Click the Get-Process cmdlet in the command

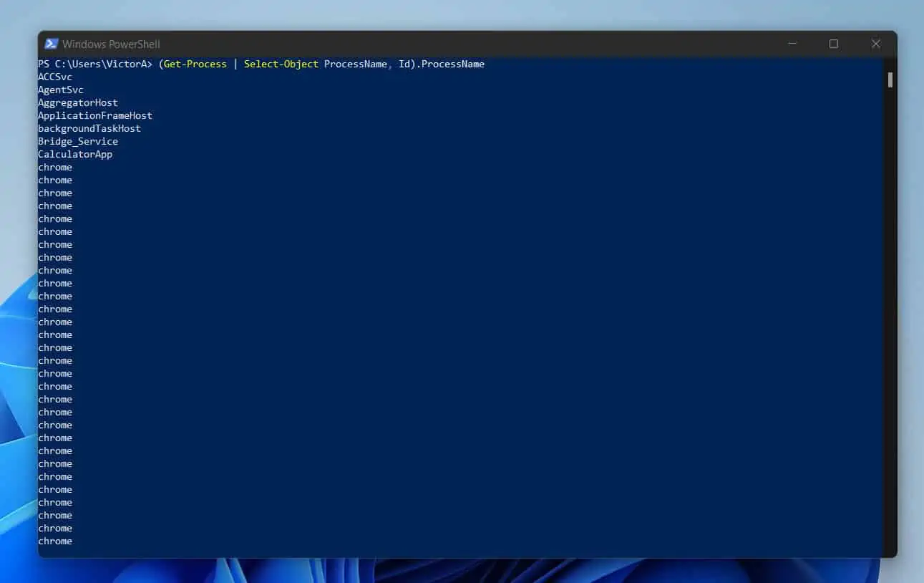pyautogui.click(x=195, y=64)
